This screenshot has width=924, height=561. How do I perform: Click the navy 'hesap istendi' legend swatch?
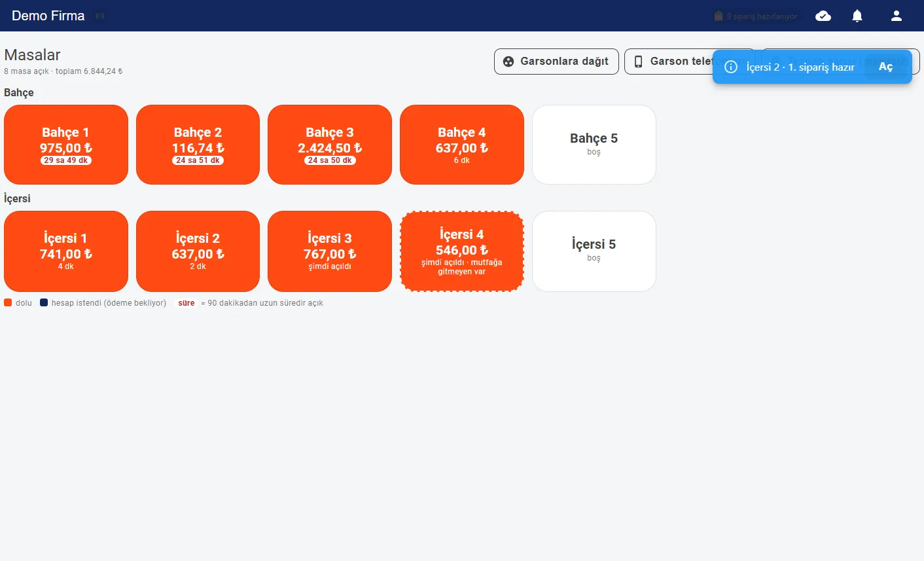coord(44,302)
